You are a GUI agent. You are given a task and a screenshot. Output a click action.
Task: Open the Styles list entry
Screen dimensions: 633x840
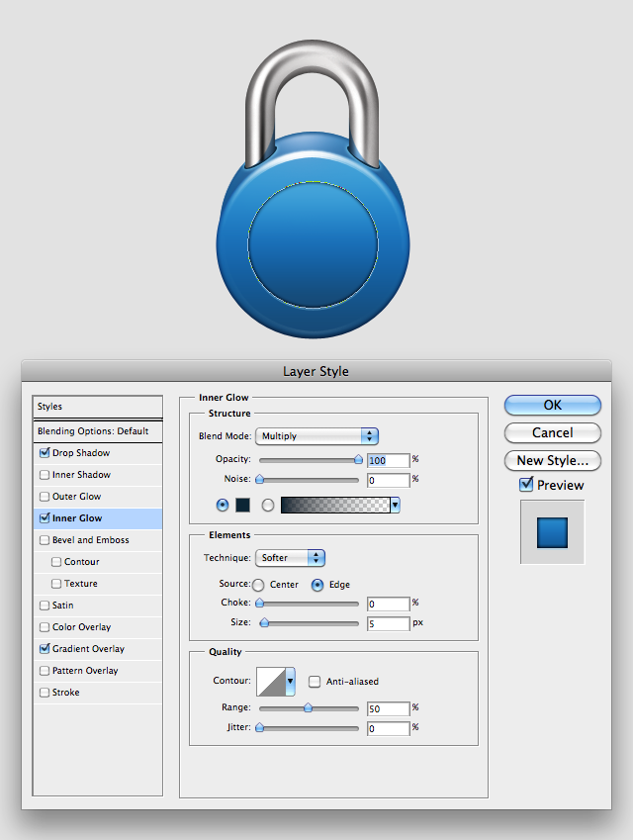[98, 407]
